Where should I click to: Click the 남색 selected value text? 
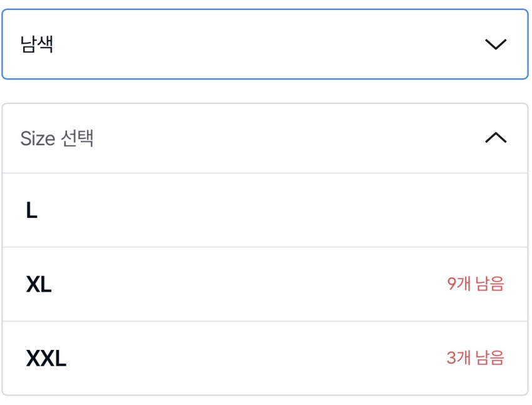36,44
